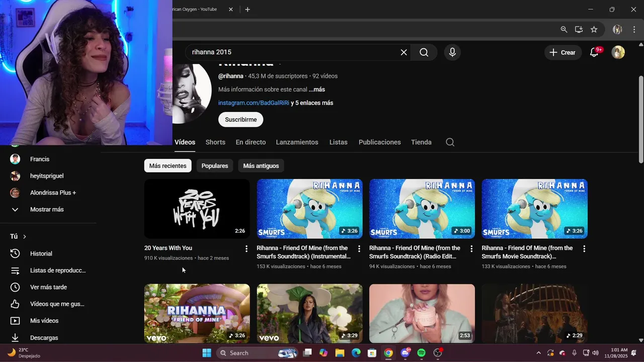Click the magnifier search button next to search box
This screenshot has height=362, width=644.
coord(424,52)
